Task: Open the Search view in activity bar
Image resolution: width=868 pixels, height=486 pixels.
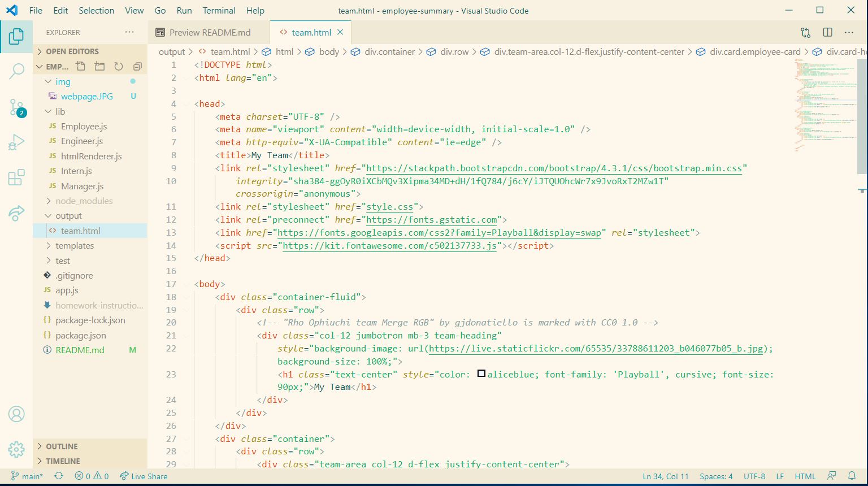Action: pyautogui.click(x=16, y=71)
